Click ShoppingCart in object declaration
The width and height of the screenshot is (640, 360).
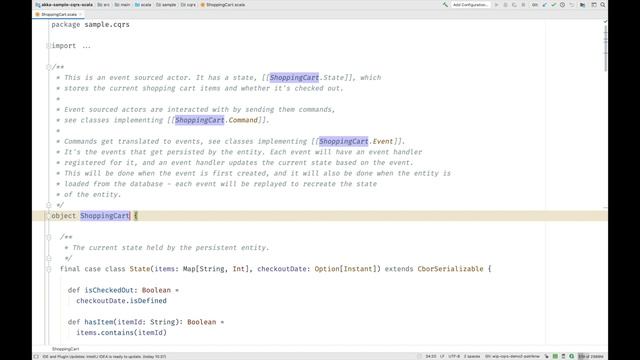click(105, 216)
